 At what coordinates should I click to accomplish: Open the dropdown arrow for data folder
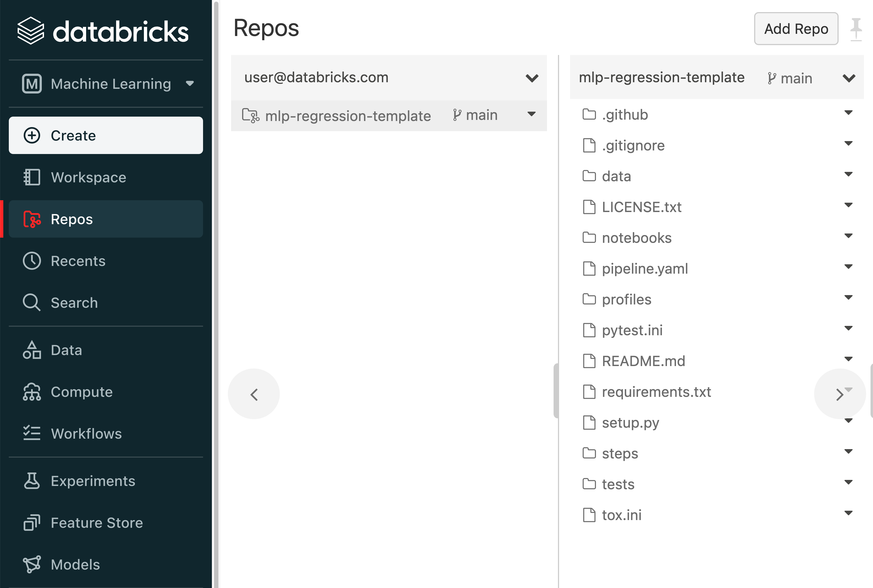point(848,174)
